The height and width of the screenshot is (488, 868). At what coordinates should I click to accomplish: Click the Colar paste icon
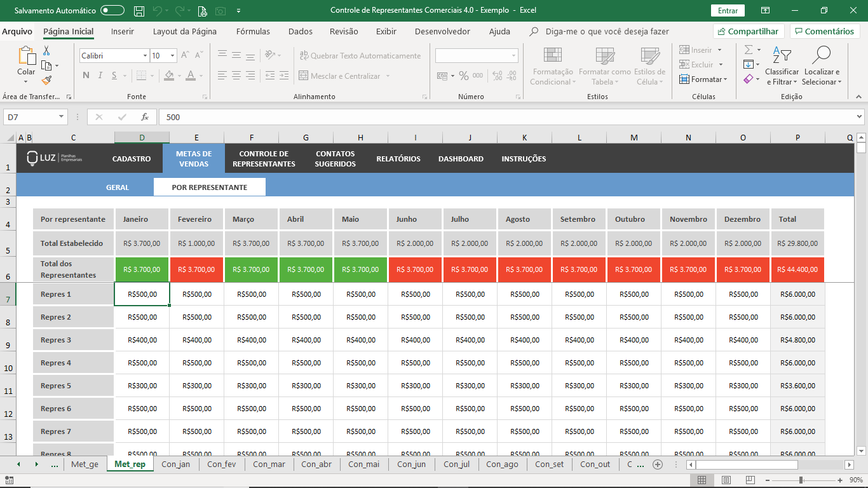(26, 56)
